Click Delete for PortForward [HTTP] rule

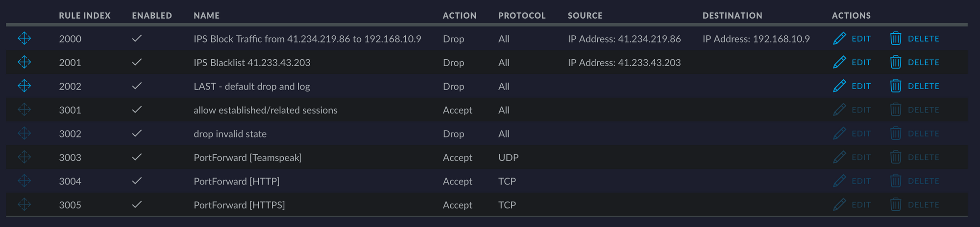923,181
